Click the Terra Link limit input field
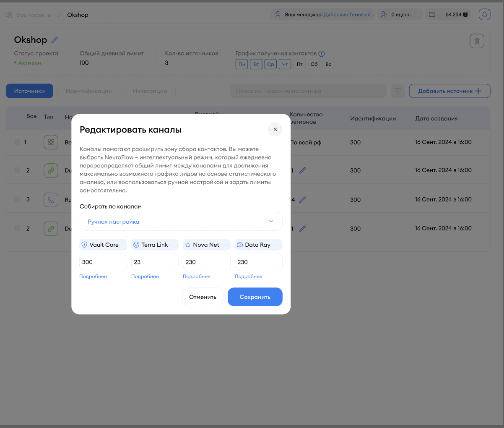The width and height of the screenshot is (504, 428). [x=155, y=262]
